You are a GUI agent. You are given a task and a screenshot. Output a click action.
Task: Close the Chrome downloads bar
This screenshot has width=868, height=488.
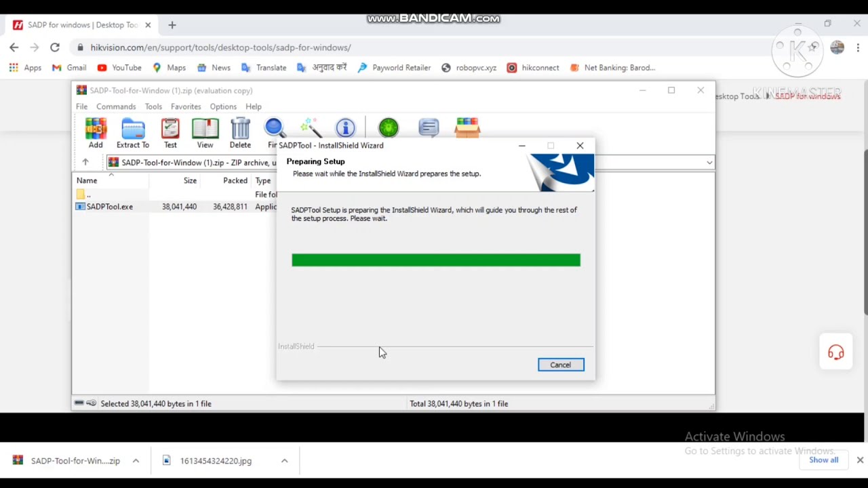tap(860, 460)
